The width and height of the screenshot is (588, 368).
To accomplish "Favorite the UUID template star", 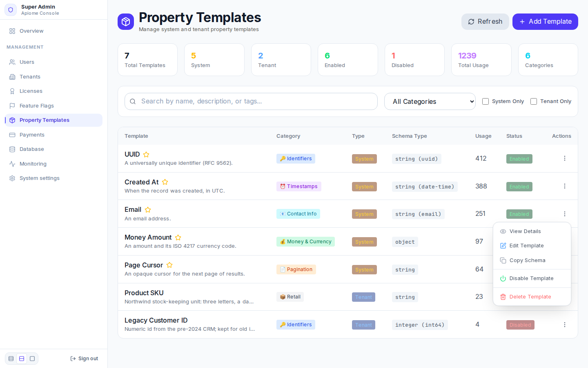I will pyautogui.click(x=146, y=155).
